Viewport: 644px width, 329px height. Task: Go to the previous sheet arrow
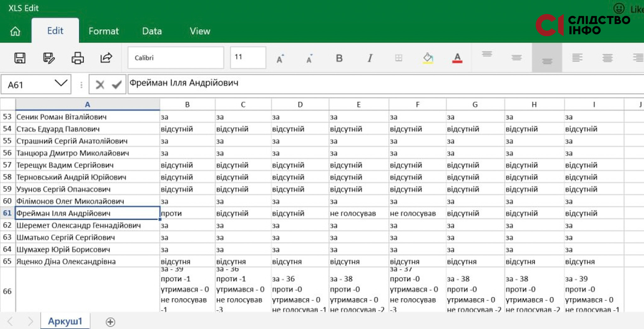10,321
